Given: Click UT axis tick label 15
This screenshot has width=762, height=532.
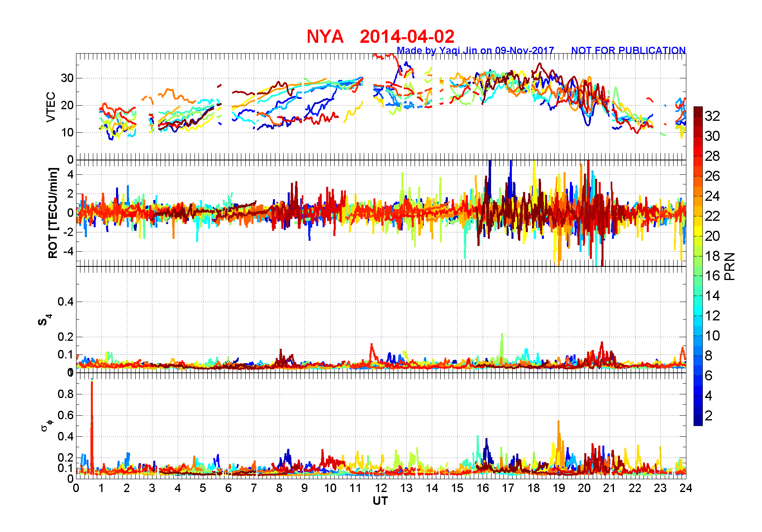Looking at the screenshot, I should point(457,488).
